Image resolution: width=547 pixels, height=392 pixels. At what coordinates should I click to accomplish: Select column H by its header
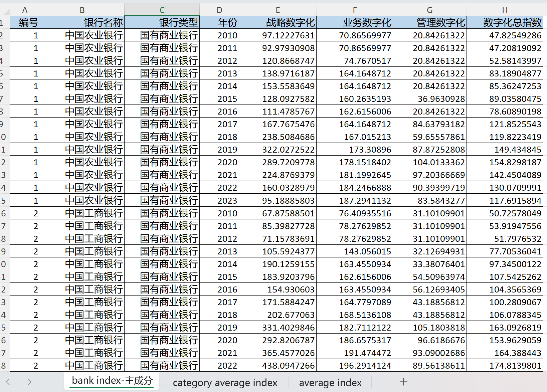pyautogui.click(x=505, y=10)
